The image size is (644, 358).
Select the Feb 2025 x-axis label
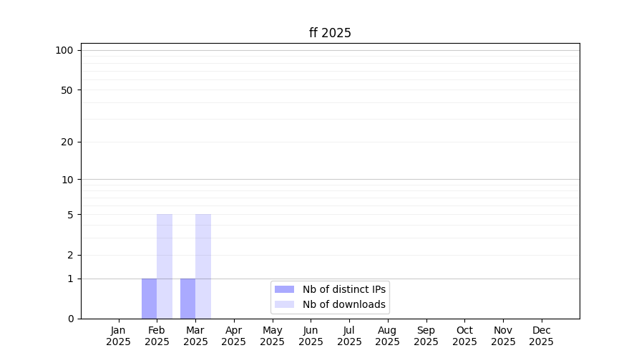(x=157, y=336)
